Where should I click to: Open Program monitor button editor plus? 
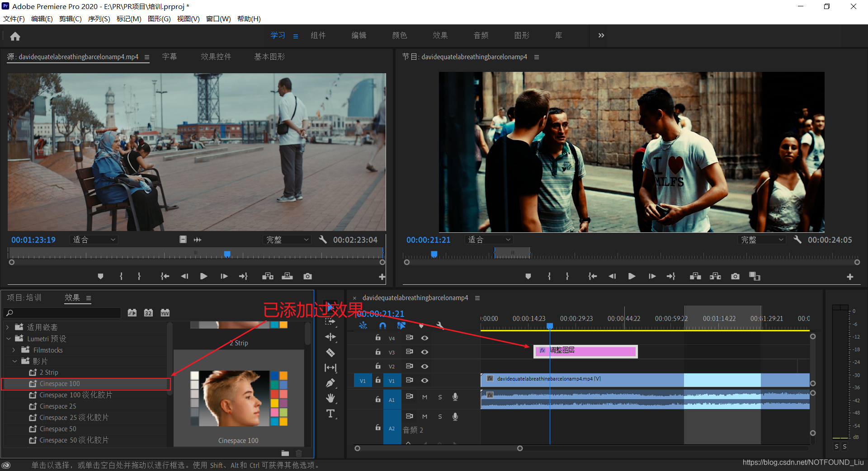(x=850, y=277)
